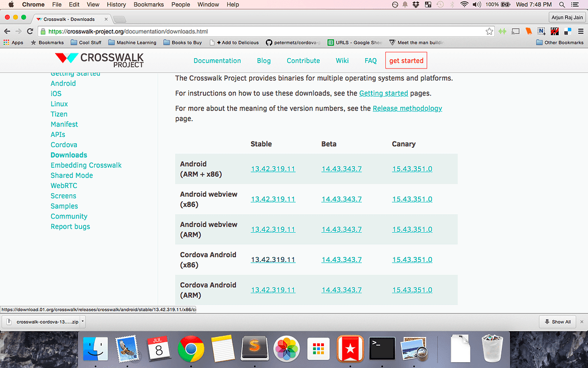
Task: Click the bookmark star in address bar
Action: (489, 31)
